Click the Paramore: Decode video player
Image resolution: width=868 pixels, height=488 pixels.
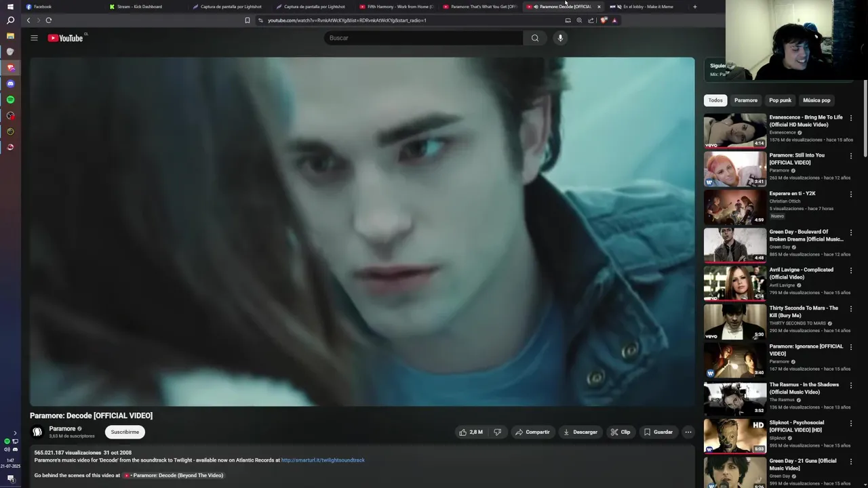[362, 232]
